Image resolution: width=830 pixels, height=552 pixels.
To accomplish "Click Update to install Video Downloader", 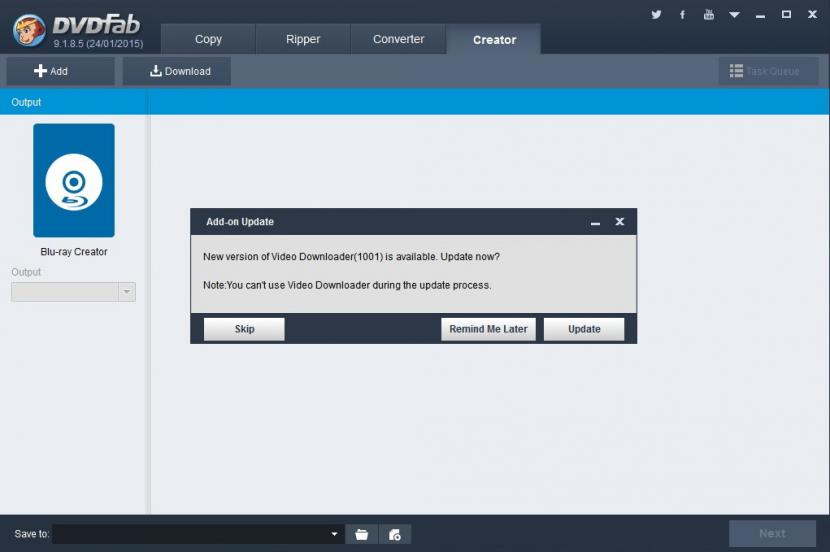I will [x=584, y=329].
